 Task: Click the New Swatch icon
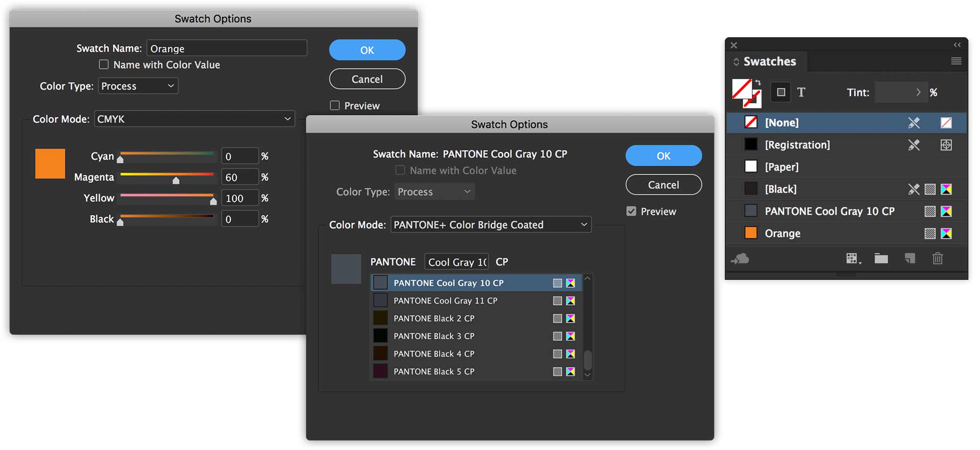[x=909, y=258]
